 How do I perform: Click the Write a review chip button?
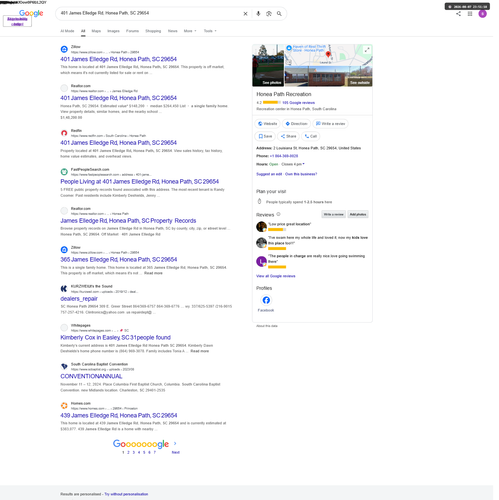(330, 124)
